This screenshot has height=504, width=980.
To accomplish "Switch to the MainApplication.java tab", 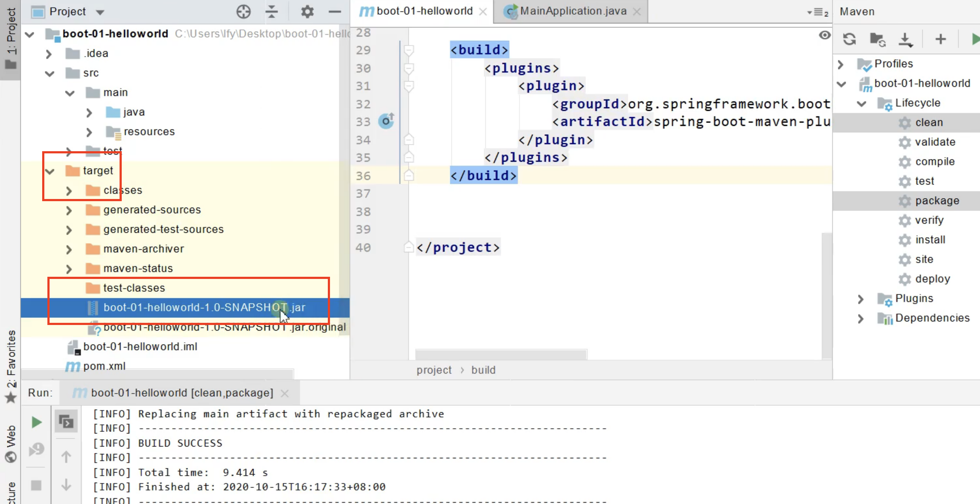I will point(571,11).
